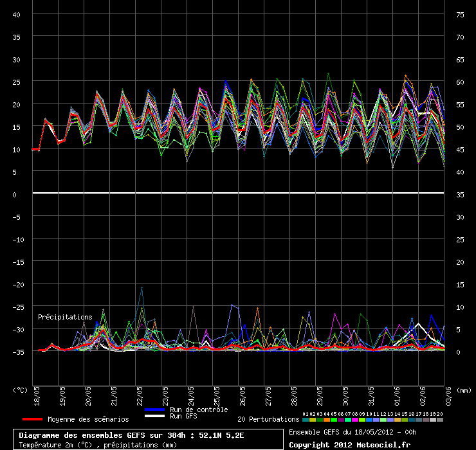
Task: Click the 25/05 date label on axis
Action: tap(217, 396)
